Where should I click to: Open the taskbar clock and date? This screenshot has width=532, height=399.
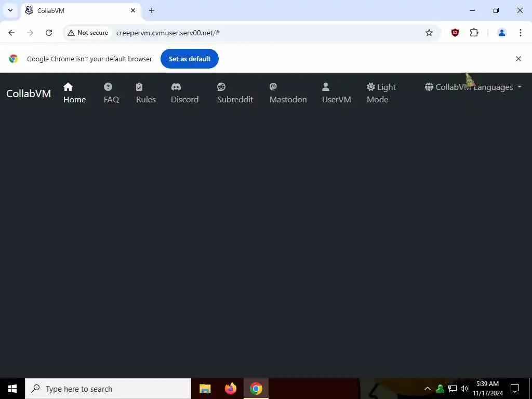[x=488, y=389]
